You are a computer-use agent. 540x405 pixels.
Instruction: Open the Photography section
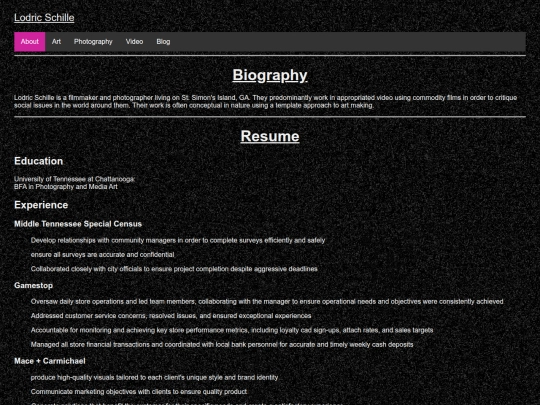click(93, 42)
